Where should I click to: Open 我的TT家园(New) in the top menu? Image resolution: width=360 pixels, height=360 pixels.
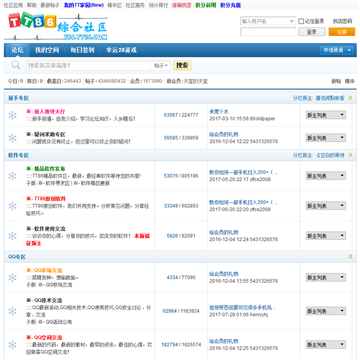(84, 5)
